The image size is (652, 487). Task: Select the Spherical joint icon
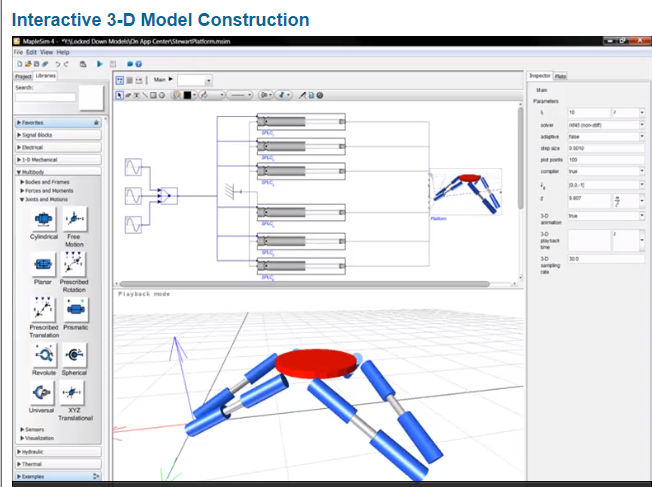click(74, 354)
